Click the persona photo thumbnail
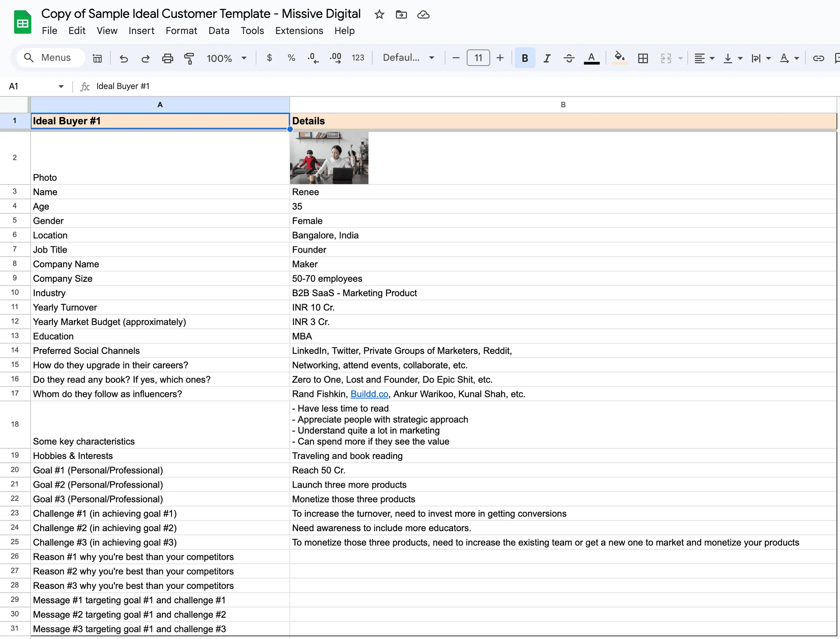Image resolution: width=840 pixels, height=639 pixels. click(329, 158)
